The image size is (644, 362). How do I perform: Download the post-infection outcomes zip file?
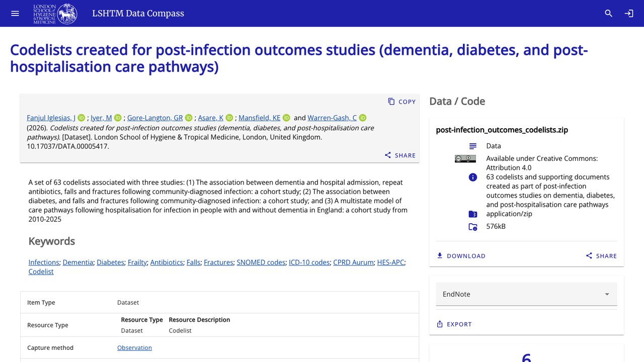pos(461,256)
